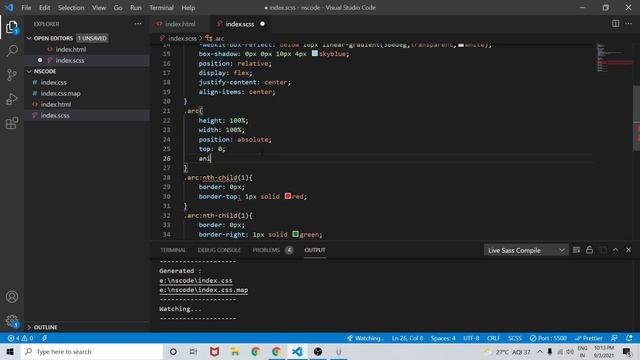Open the Extensions view
This screenshot has height=360, width=640.
[x=12, y=123]
